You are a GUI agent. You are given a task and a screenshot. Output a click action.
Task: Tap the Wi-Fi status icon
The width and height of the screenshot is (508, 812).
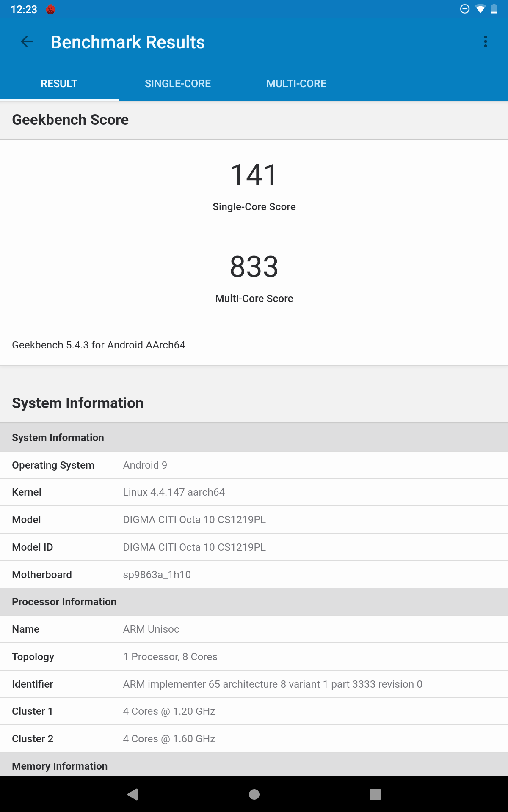click(480, 9)
